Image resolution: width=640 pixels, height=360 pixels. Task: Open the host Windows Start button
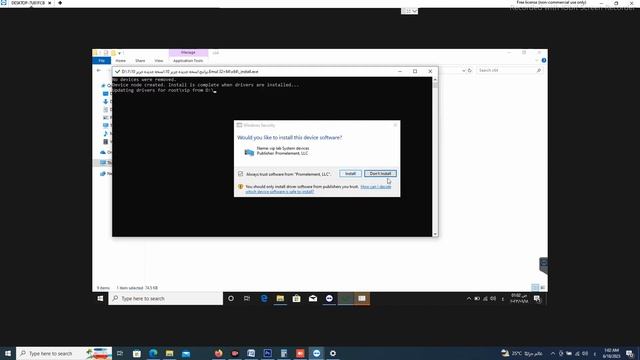(7, 353)
